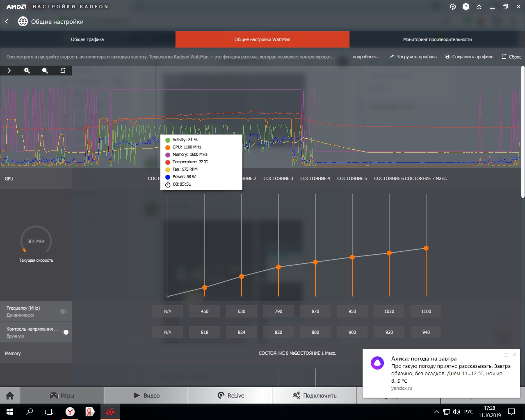525x420 pixels.
Task: Click Сохранить профиль button
Action: tap(469, 57)
